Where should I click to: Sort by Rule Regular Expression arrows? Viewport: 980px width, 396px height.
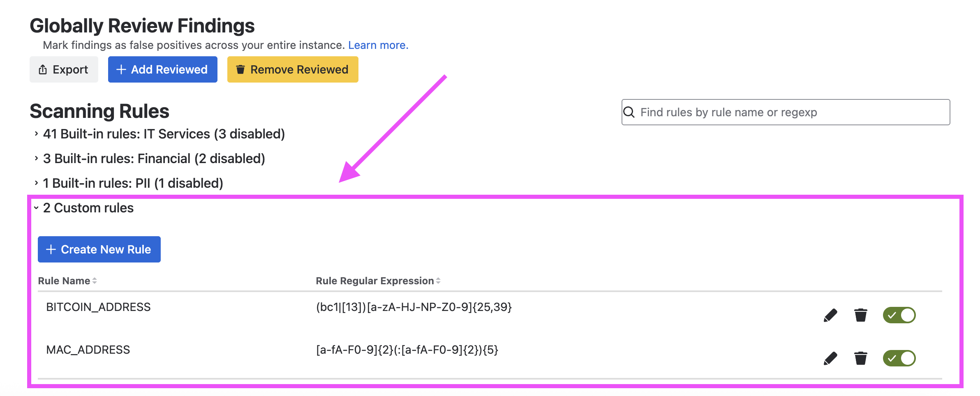pos(438,281)
